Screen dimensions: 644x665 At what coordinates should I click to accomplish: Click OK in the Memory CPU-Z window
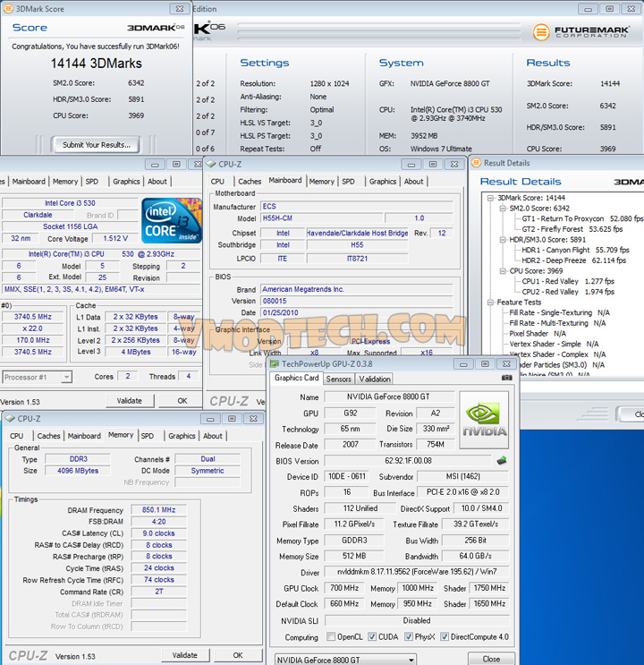[238, 655]
